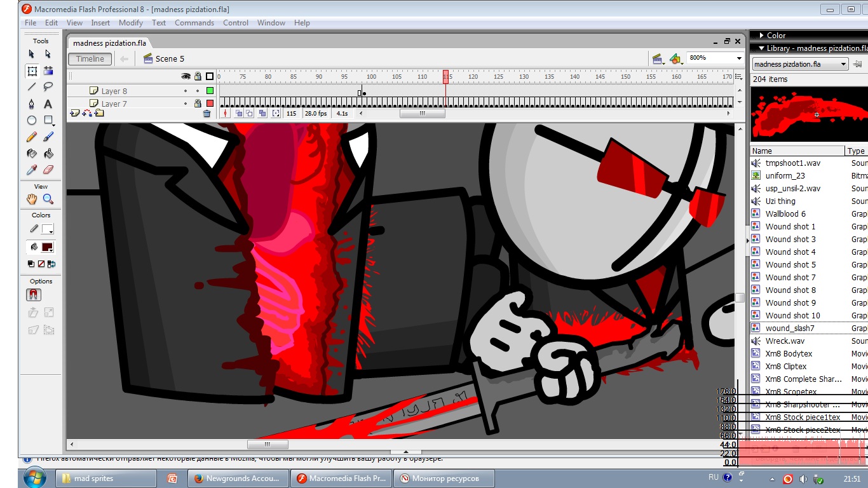Sort library by Name column header
This screenshot has width=868, height=488.
pos(797,151)
